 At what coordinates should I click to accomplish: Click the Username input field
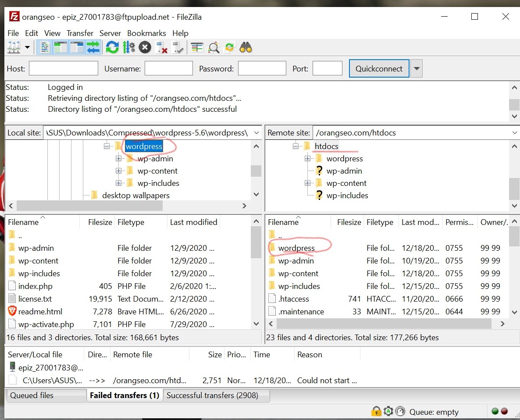coord(169,68)
